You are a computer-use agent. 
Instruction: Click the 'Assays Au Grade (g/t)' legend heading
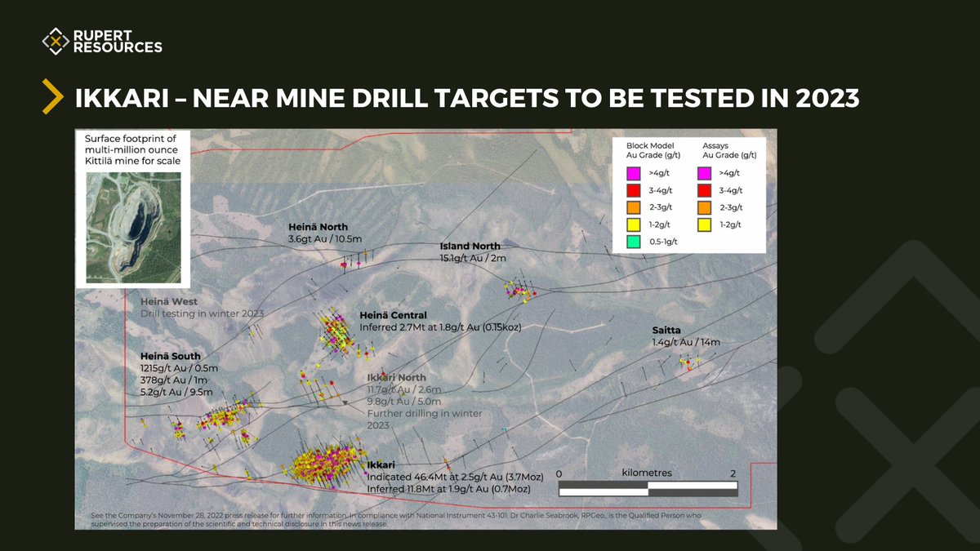tap(728, 149)
